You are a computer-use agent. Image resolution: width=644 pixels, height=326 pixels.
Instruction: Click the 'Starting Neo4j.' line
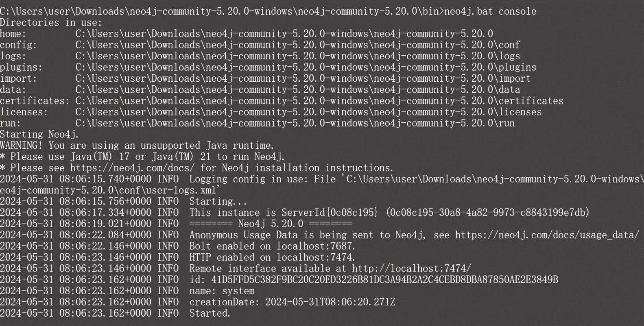[39, 134]
